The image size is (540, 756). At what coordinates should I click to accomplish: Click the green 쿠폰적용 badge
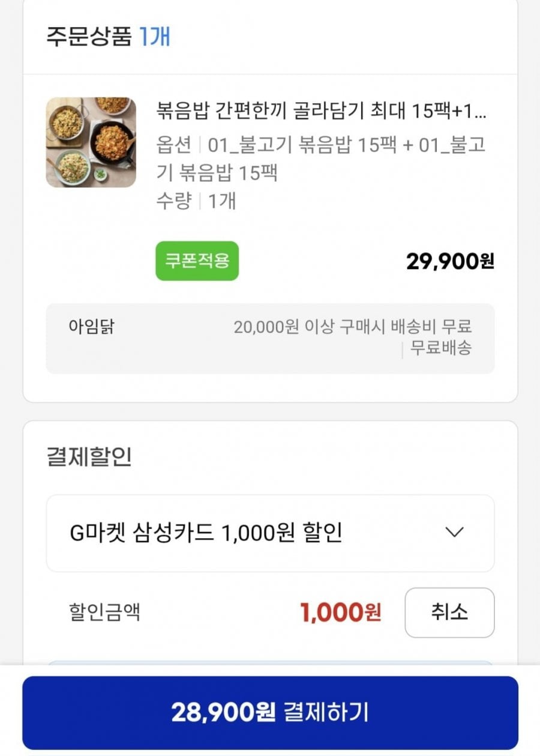tap(197, 261)
